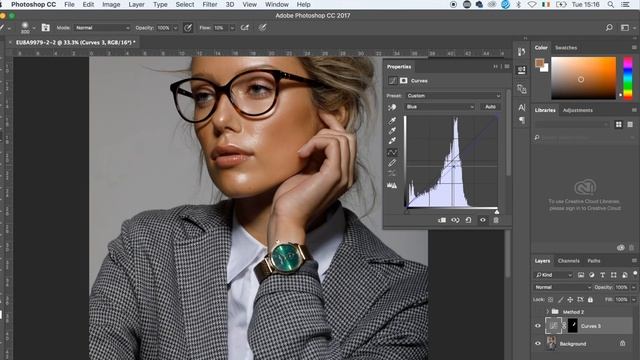Delete the Curves adjustment layer
Image resolution: width=640 pixels, height=360 pixels.
496,220
